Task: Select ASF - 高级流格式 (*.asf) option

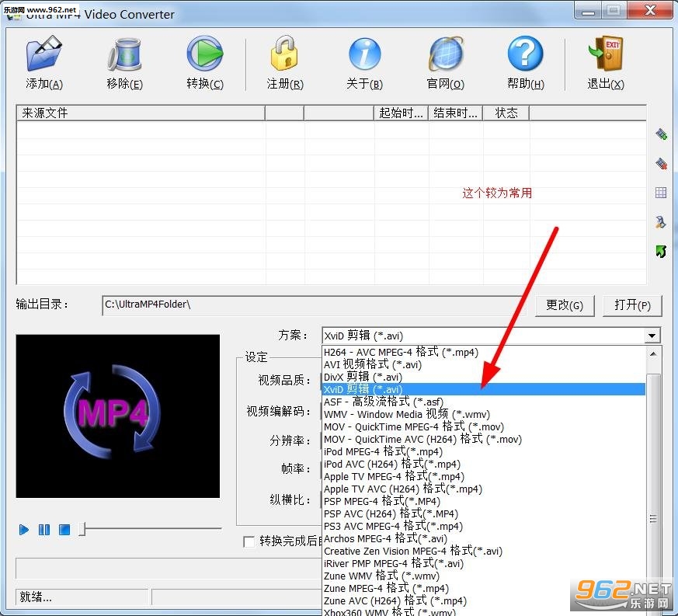Action: (x=483, y=402)
